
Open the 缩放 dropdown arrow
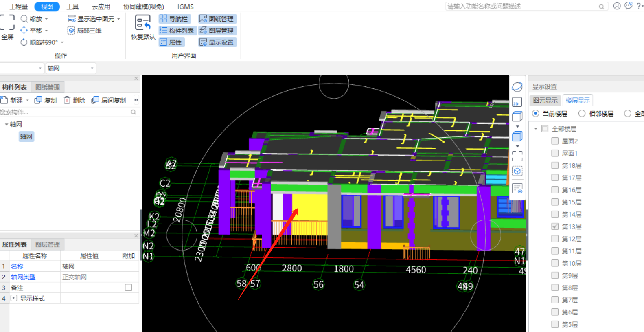tap(46, 19)
